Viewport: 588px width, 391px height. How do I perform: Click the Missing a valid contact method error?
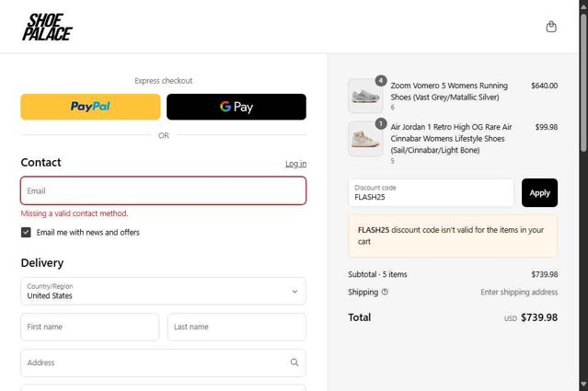(x=75, y=213)
